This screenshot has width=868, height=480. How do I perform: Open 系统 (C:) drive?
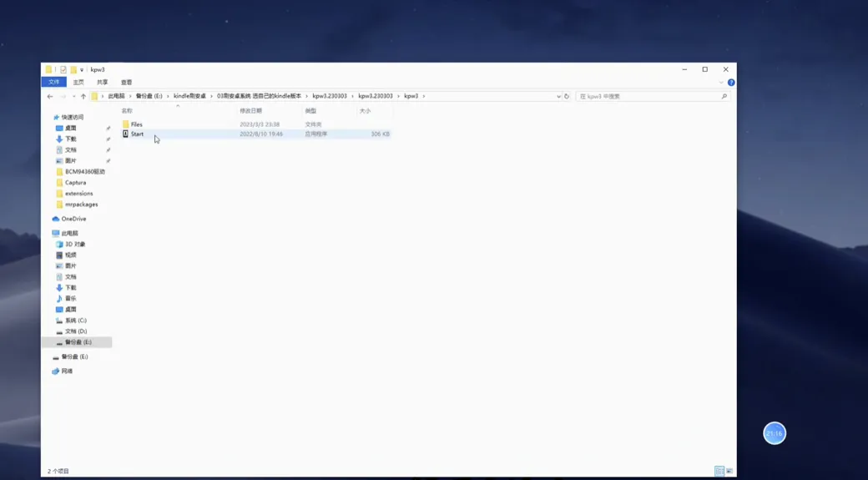click(75, 321)
